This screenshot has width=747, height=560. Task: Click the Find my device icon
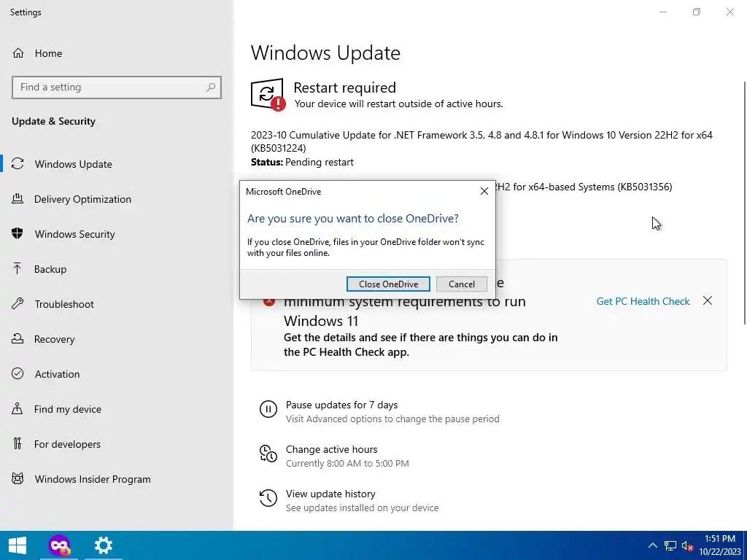click(x=18, y=409)
